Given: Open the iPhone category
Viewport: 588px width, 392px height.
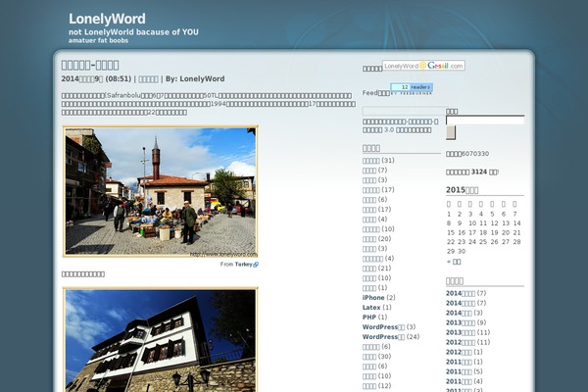Looking at the screenshot, I should pyautogui.click(x=373, y=298).
